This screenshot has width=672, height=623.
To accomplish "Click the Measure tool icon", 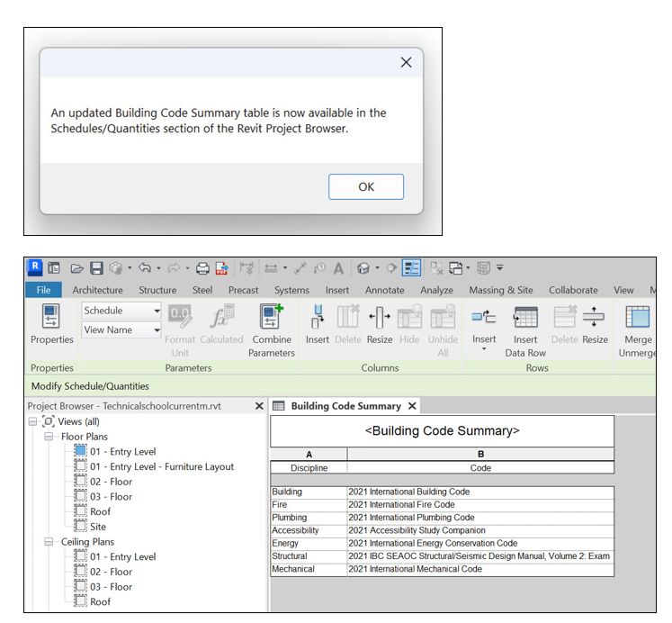I will click(271, 268).
